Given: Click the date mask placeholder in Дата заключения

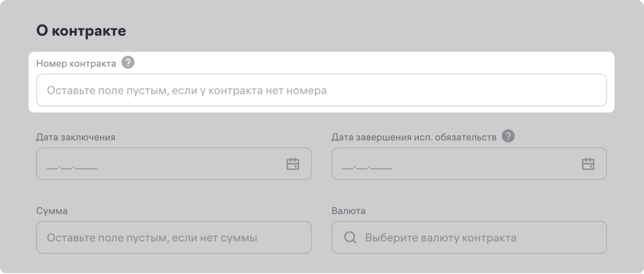Looking at the screenshot, I should [72, 167].
